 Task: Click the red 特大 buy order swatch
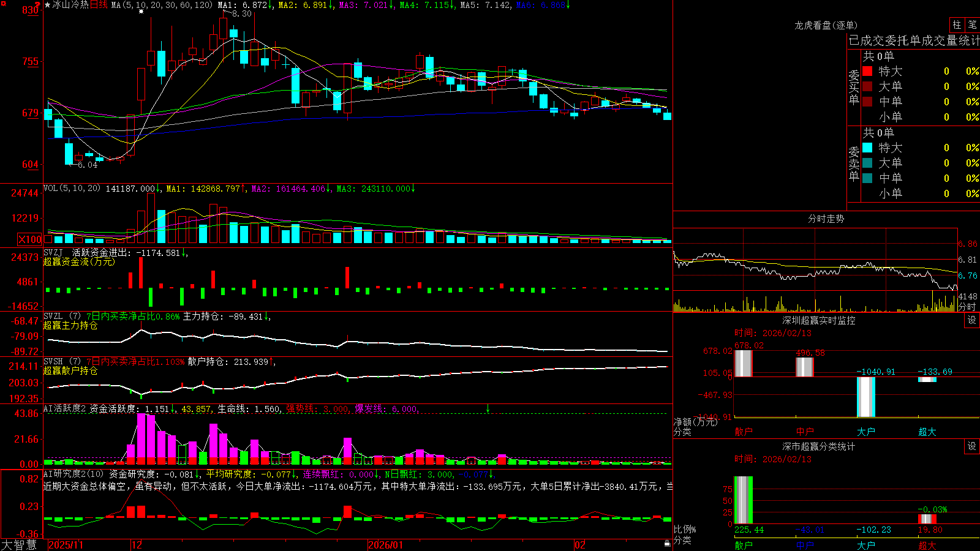click(867, 71)
